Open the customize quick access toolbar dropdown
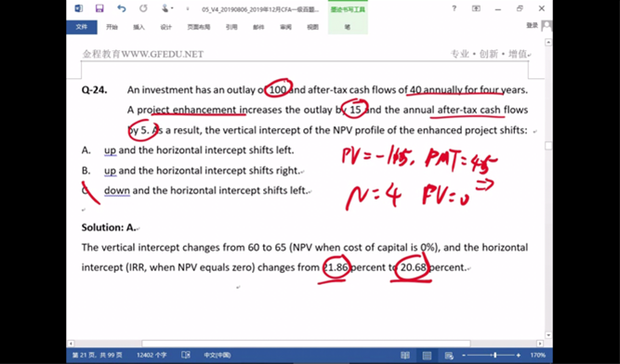 point(188,8)
